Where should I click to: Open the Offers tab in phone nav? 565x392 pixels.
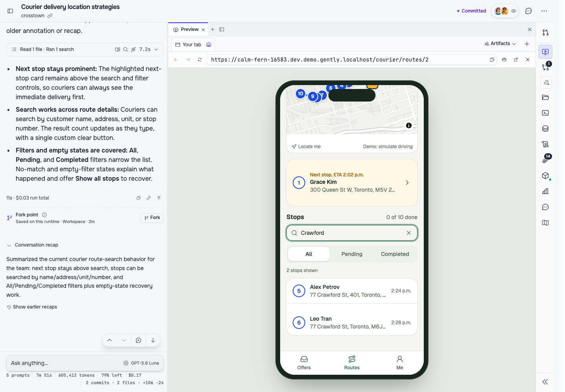tap(304, 363)
